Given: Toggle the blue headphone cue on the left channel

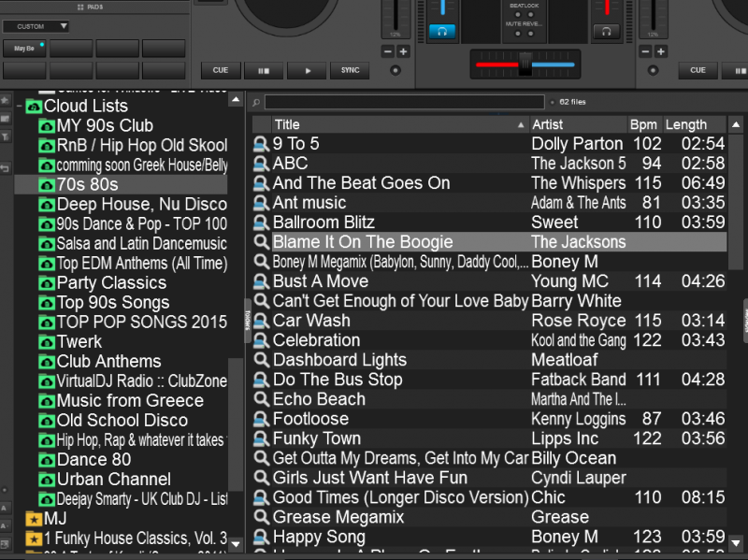Looking at the screenshot, I should click(442, 32).
